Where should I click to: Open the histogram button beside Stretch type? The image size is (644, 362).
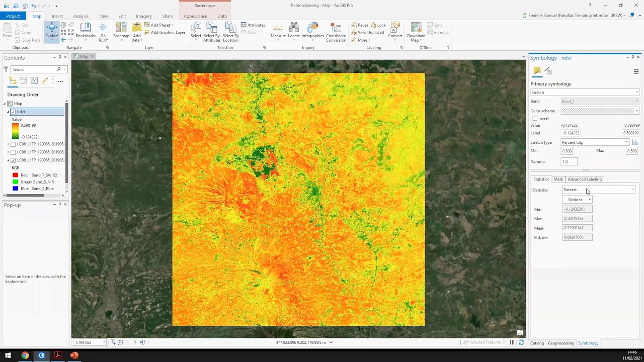635,142
